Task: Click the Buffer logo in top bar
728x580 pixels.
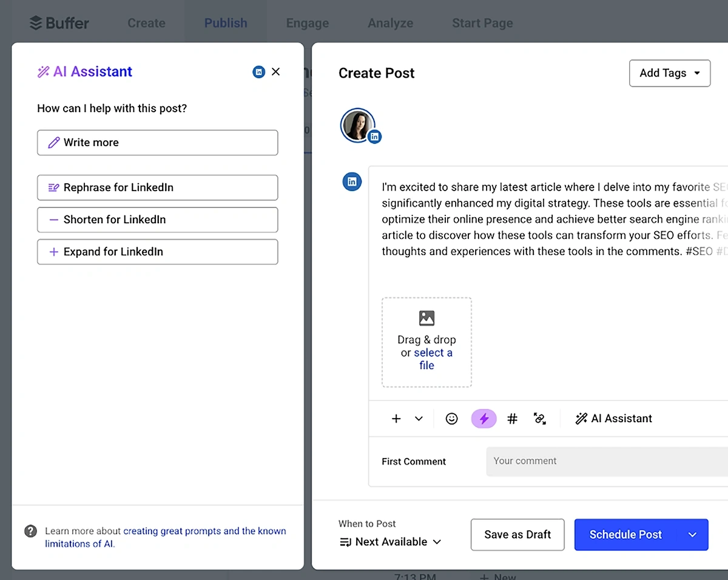Action: (x=59, y=23)
